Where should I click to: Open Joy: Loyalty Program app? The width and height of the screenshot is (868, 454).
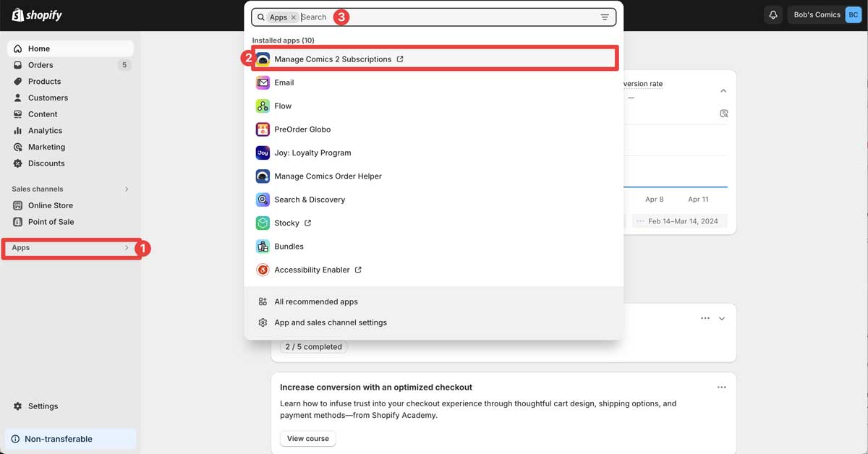coord(434,153)
